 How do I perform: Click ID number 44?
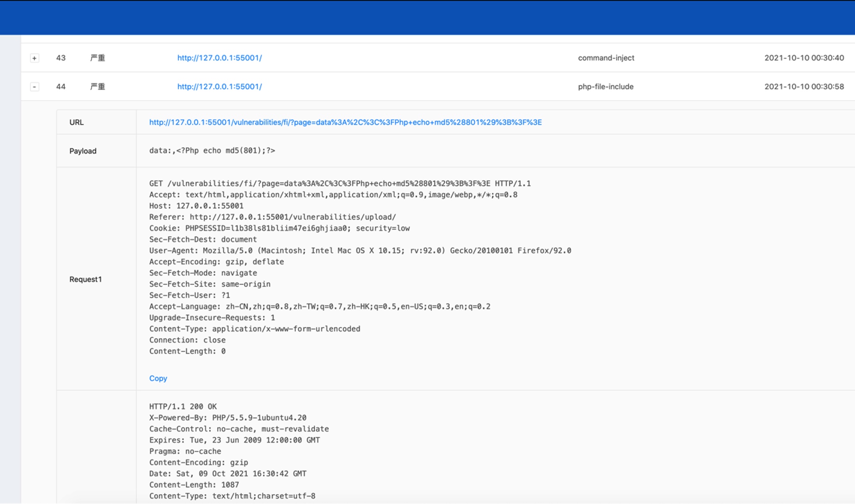(x=61, y=87)
